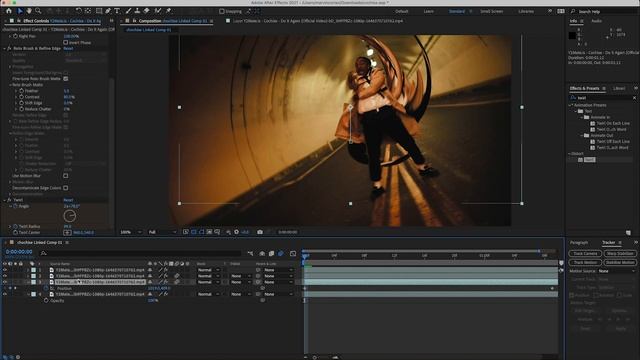
Task: Click the timeline current time indicator
Action: pos(305,256)
